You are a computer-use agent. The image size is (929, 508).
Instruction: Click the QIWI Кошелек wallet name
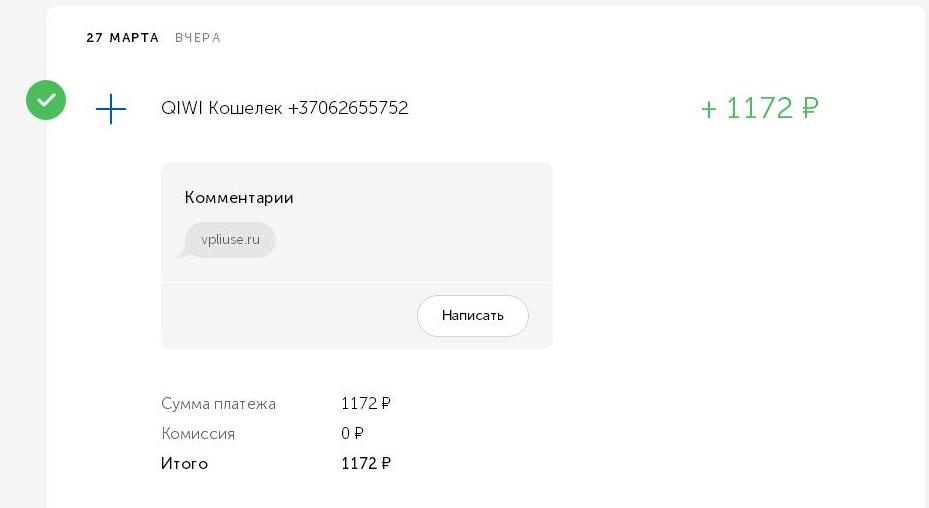(222, 108)
